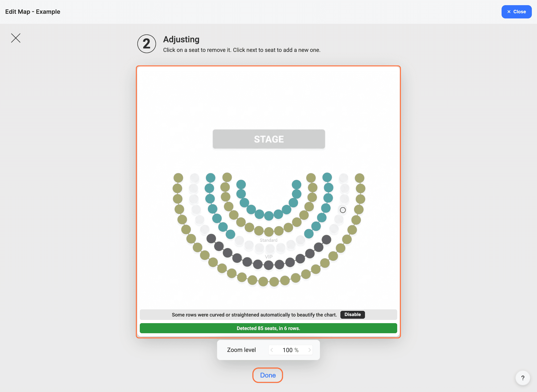Click the X icon left of Adjusting
Screen dimensions: 537x392
(x=16, y=38)
